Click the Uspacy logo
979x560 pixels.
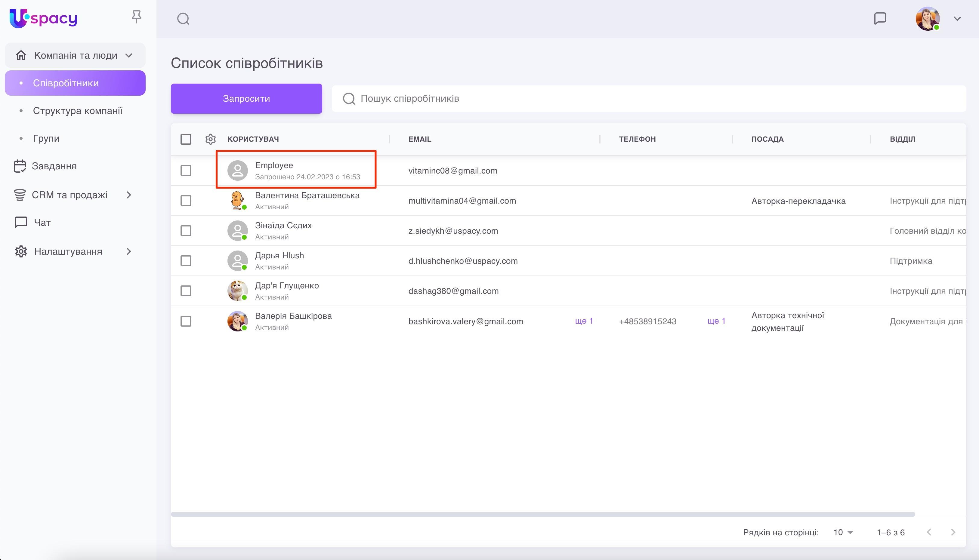click(43, 18)
